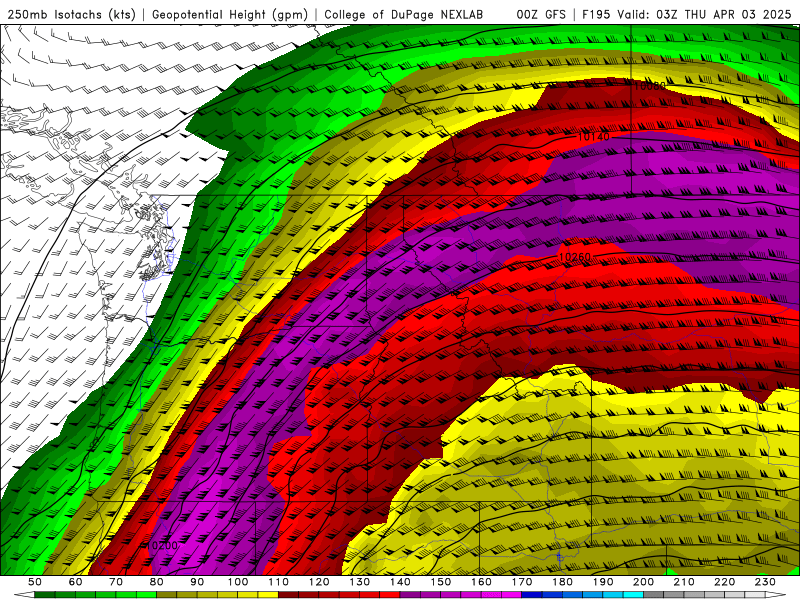Click the 10140 height contour label
The image size is (800, 600).
click(x=593, y=137)
